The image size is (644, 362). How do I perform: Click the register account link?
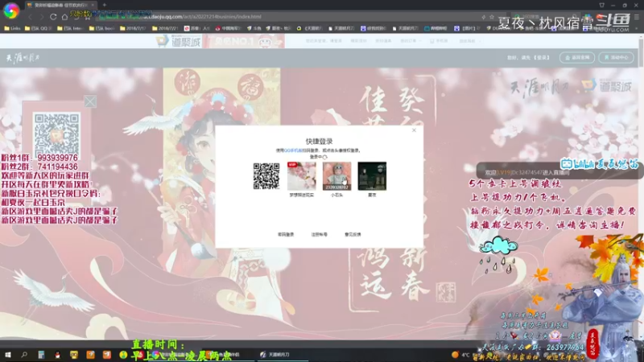tap(319, 234)
